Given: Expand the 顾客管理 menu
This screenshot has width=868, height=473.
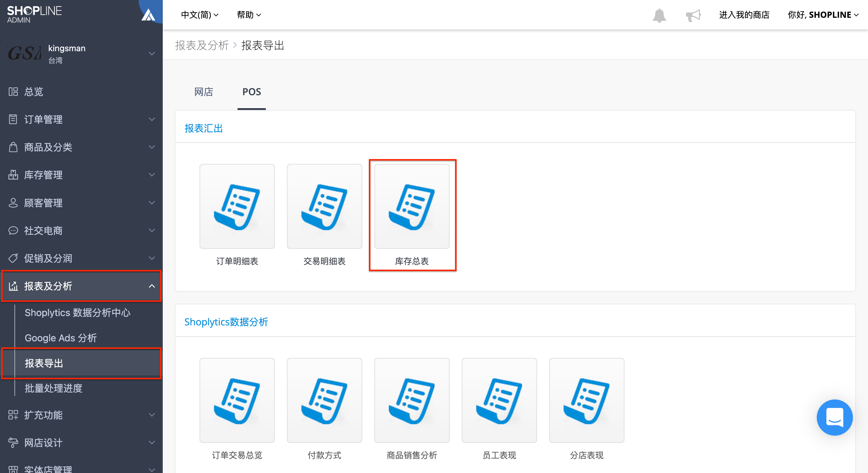Looking at the screenshot, I should (81, 203).
